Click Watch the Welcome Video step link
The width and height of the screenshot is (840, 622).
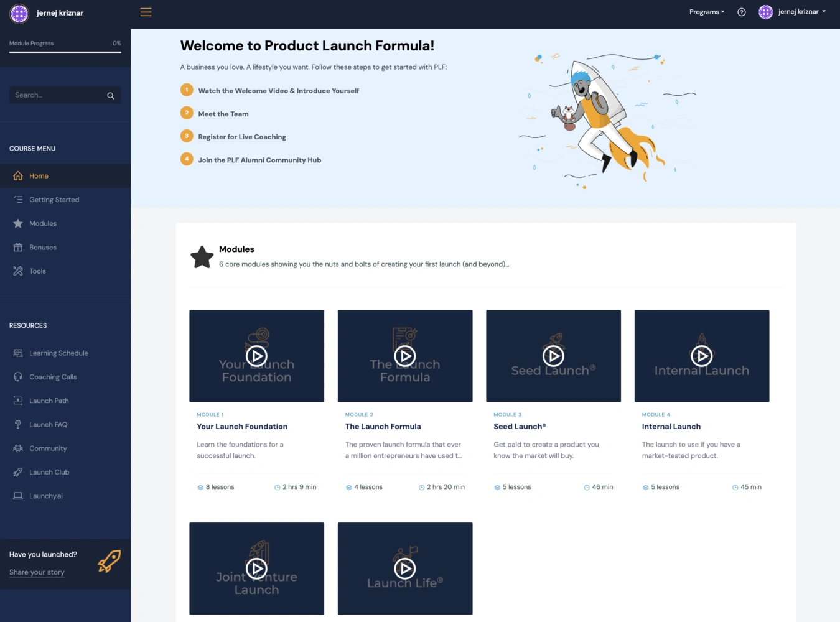point(278,91)
